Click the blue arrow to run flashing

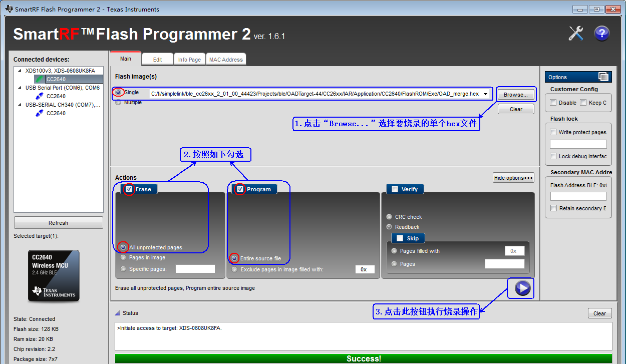(520, 288)
